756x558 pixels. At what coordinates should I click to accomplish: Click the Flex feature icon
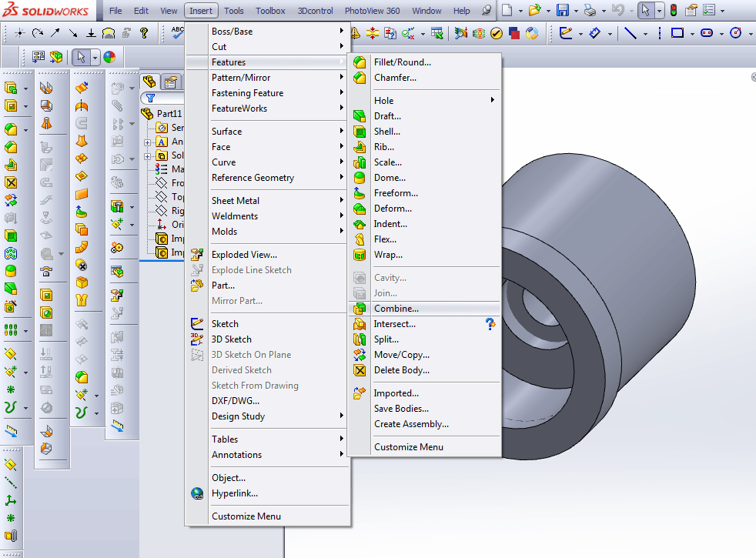(x=360, y=239)
